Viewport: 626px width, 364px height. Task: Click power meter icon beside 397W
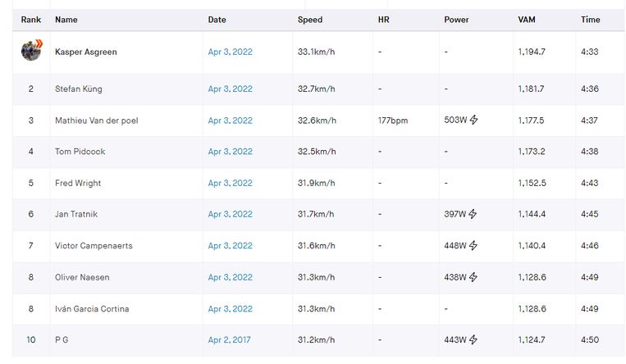(473, 214)
